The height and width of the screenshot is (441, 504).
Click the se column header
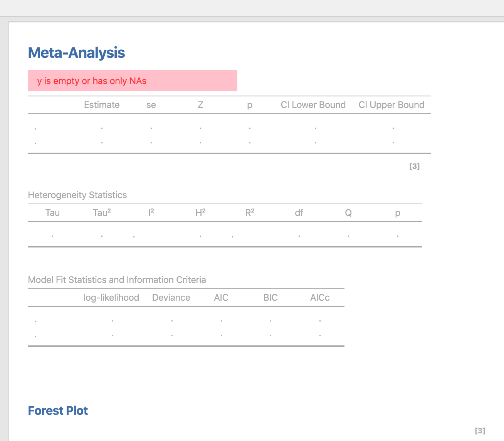tap(151, 105)
